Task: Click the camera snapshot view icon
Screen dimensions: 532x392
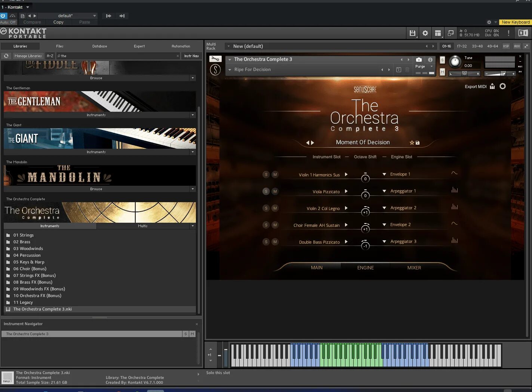Action: [419, 60]
